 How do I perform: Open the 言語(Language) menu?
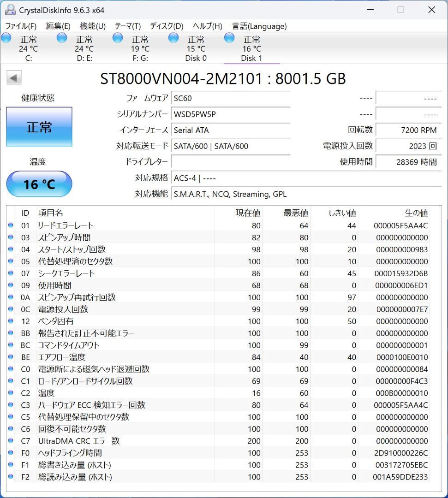point(259,26)
